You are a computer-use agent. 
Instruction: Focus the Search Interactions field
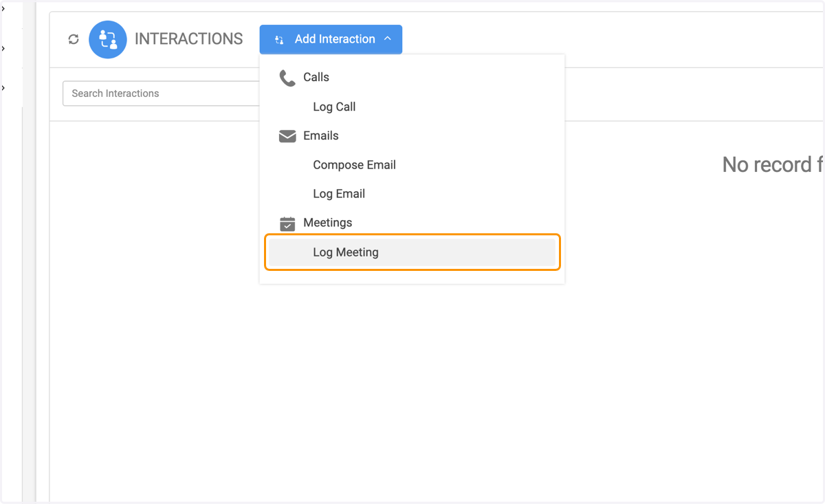click(x=161, y=94)
